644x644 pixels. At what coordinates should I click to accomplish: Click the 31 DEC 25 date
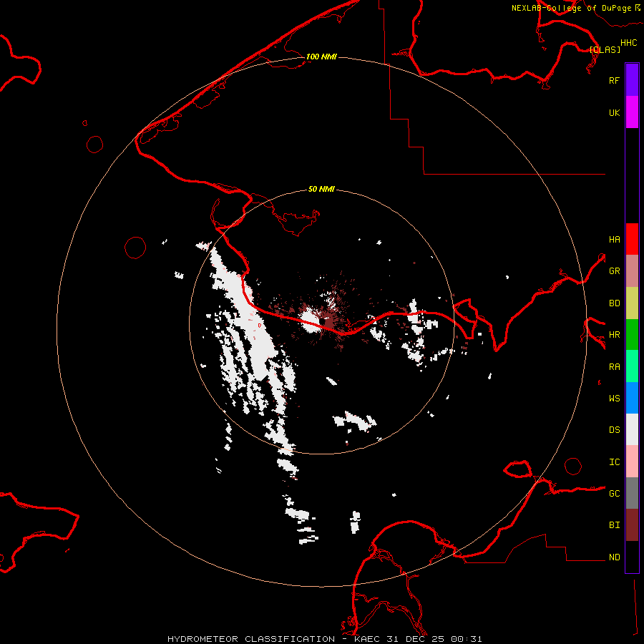point(416,639)
